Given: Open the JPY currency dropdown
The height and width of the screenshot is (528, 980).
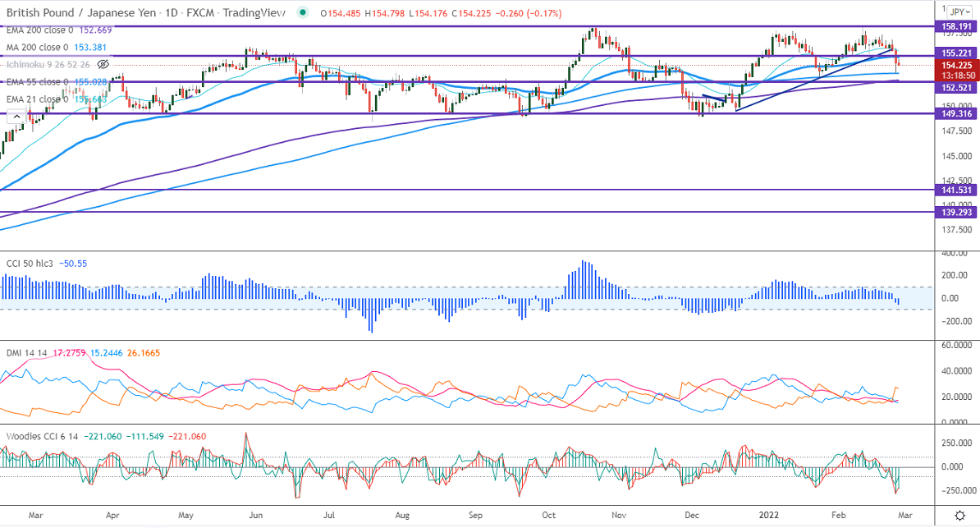Looking at the screenshot, I should pyautogui.click(x=959, y=11).
